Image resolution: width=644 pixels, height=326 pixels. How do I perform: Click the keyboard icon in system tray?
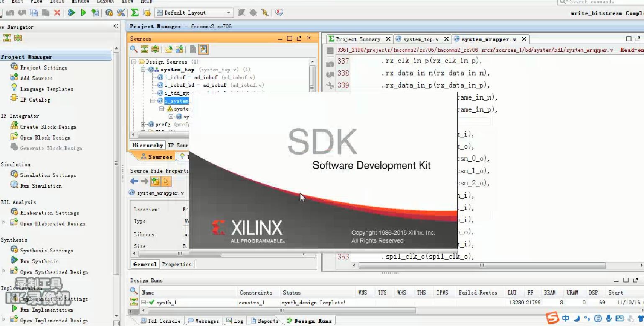click(620, 319)
